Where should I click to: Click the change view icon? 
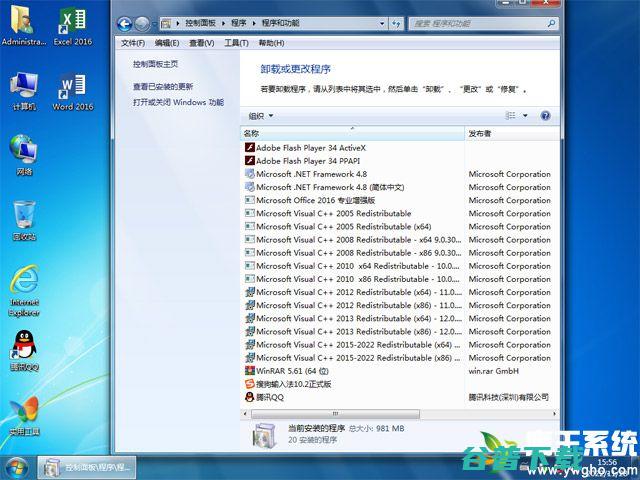click(510, 116)
